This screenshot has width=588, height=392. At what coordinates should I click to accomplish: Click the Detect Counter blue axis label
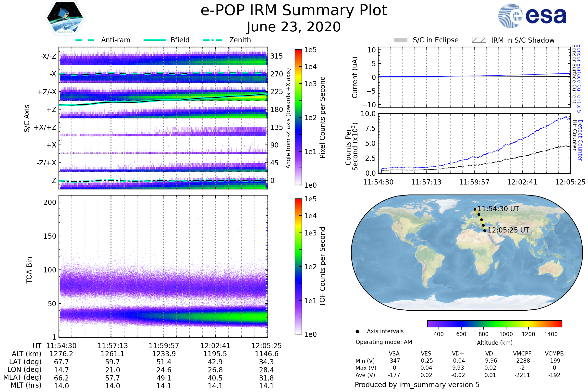click(580, 140)
